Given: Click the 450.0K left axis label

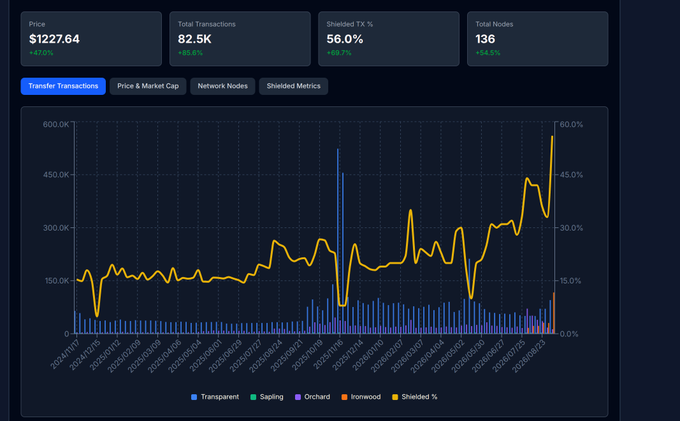Looking at the screenshot, I should (56, 175).
